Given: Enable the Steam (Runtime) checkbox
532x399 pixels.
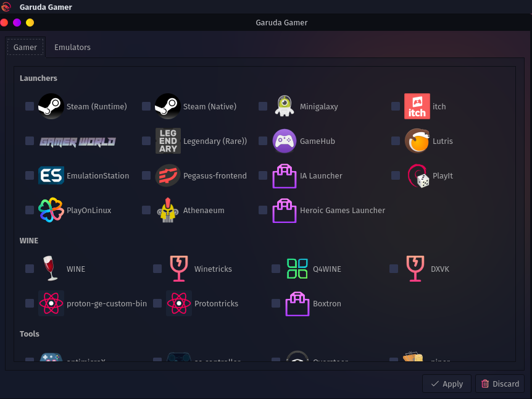Looking at the screenshot, I should point(30,106).
